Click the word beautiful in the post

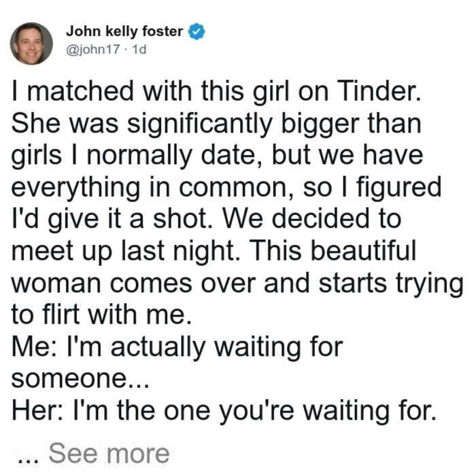tap(363, 251)
